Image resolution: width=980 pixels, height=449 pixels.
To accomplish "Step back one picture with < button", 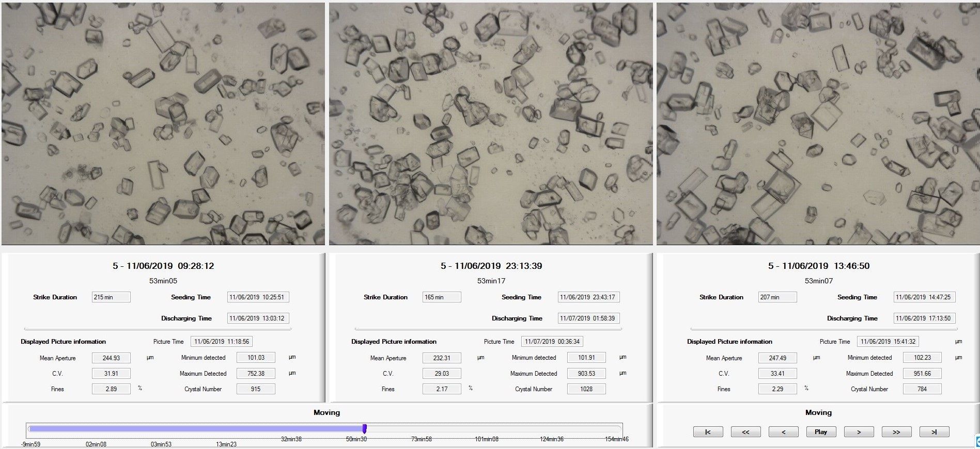I will click(x=783, y=432).
